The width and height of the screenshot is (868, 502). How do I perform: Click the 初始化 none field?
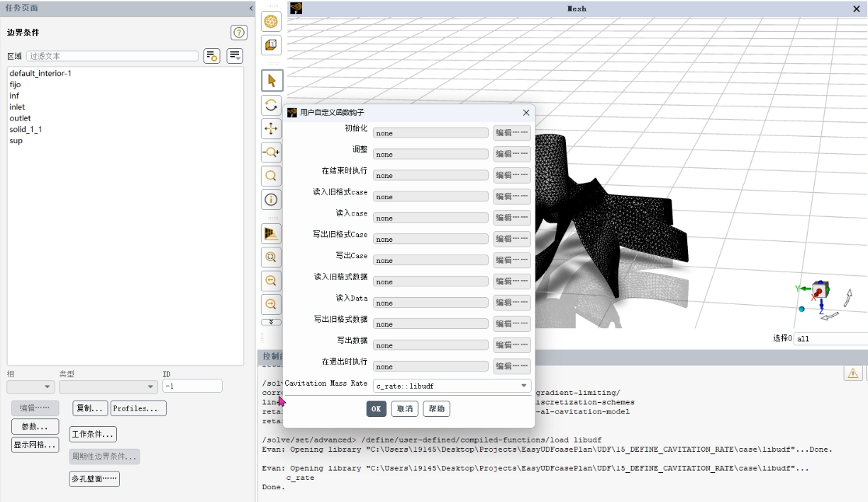(x=430, y=133)
